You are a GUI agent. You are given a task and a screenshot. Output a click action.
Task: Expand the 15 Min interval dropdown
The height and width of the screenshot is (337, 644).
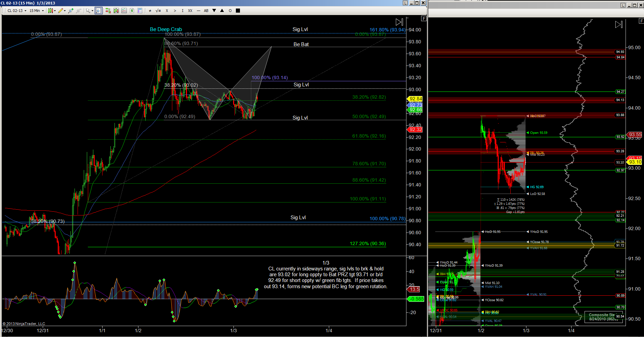(x=36, y=11)
